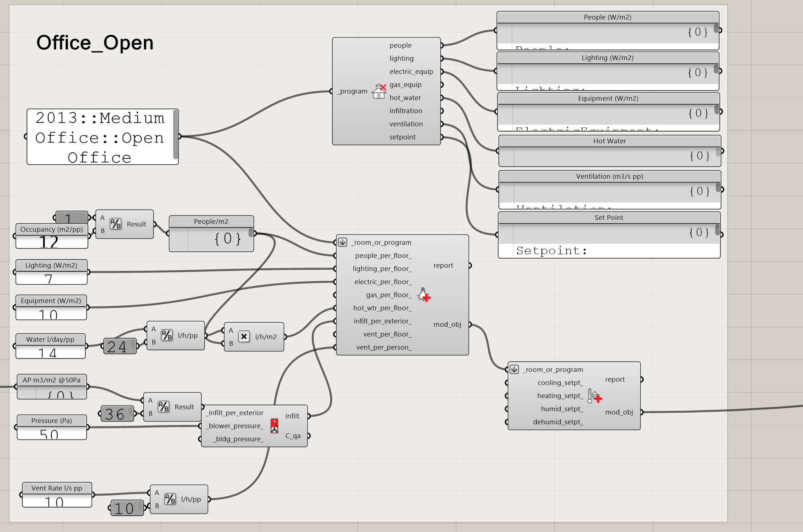This screenshot has height=532, width=803.
Task: Click the scroll handle on the Set Point panel
Action: click(x=717, y=230)
